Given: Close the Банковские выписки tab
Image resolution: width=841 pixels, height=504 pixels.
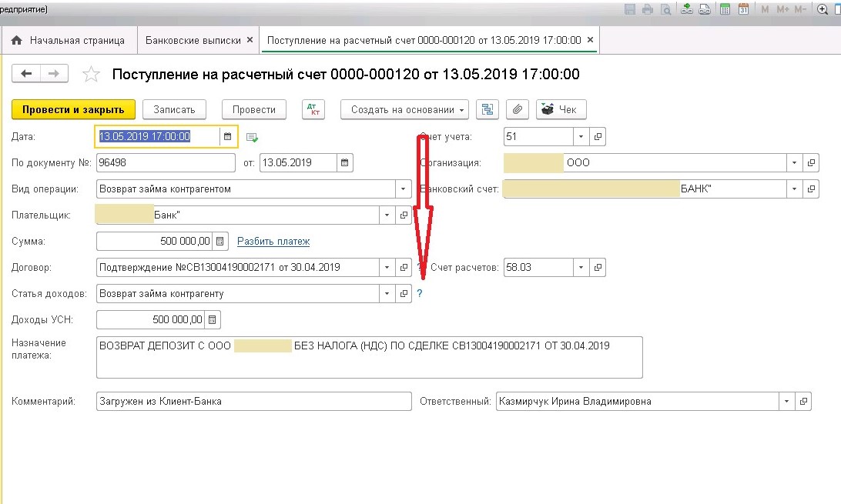Looking at the screenshot, I should click(x=250, y=40).
